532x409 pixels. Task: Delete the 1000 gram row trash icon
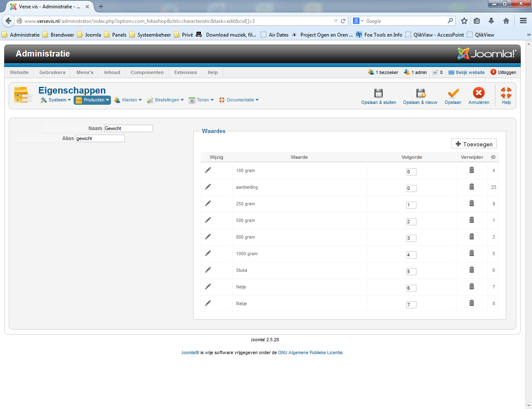coord(472,253)
